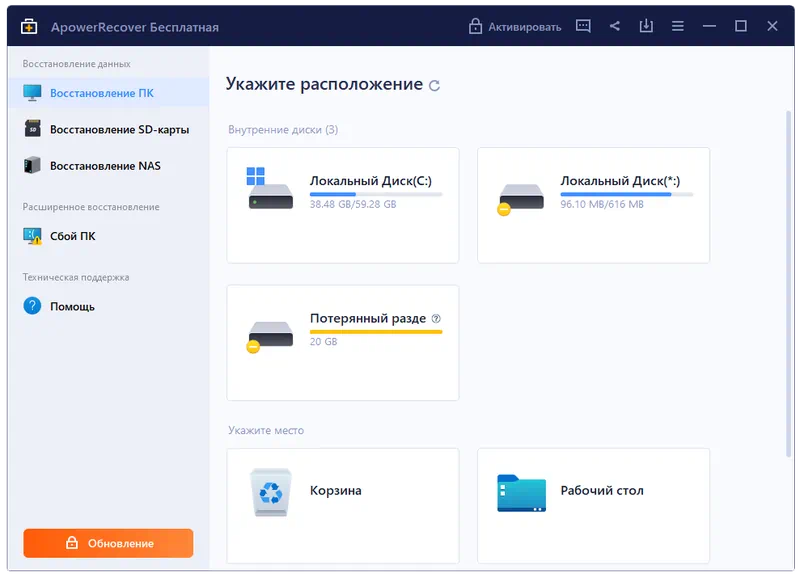Select the Локальный Диск(*:) card
The image size is (800, 578).
[x=593, y=206]
